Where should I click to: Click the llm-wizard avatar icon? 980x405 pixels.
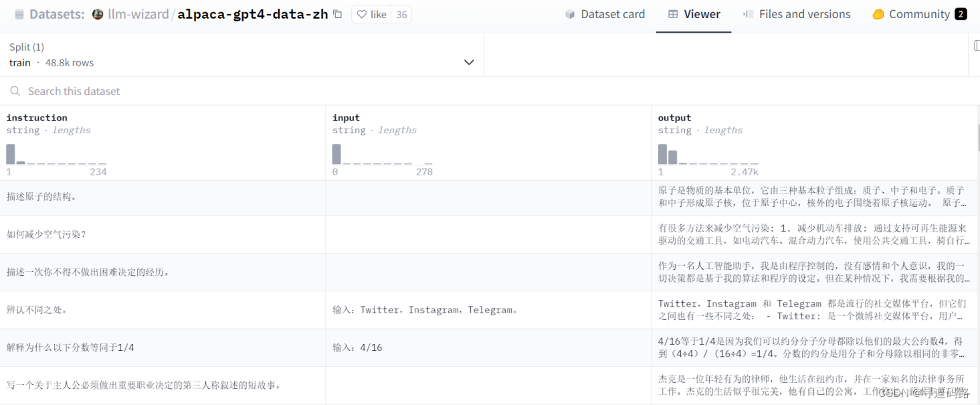(98, 14)
